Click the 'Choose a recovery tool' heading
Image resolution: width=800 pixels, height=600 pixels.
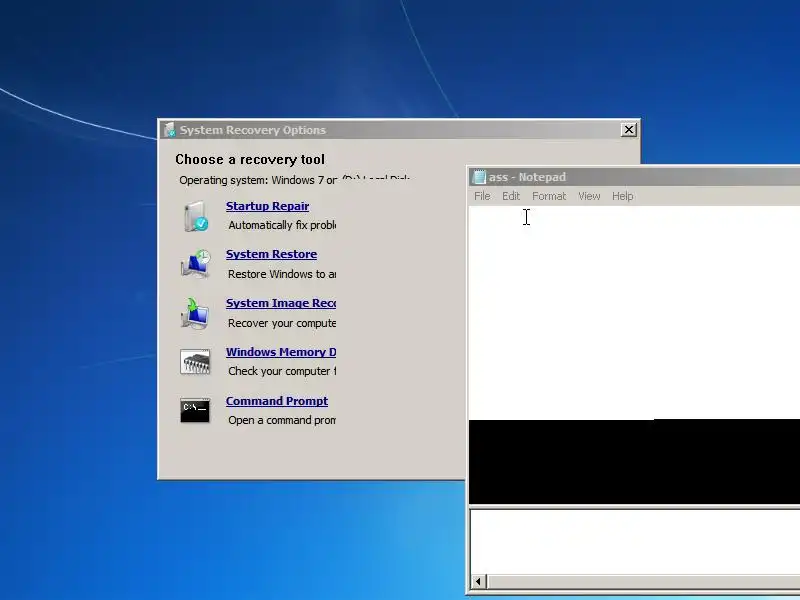[250, 159]
